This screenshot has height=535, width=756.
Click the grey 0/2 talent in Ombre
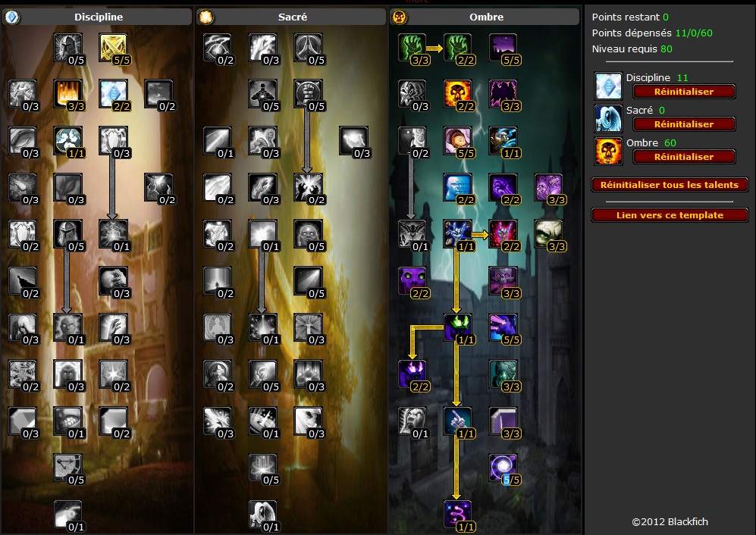[413, 141]
